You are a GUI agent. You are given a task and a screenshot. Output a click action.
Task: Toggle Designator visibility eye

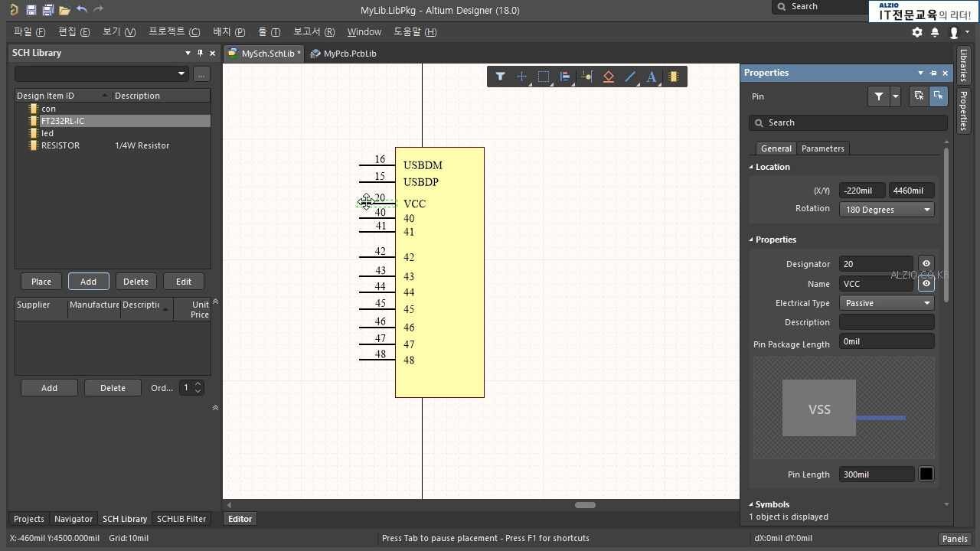(x=926, y=263)
